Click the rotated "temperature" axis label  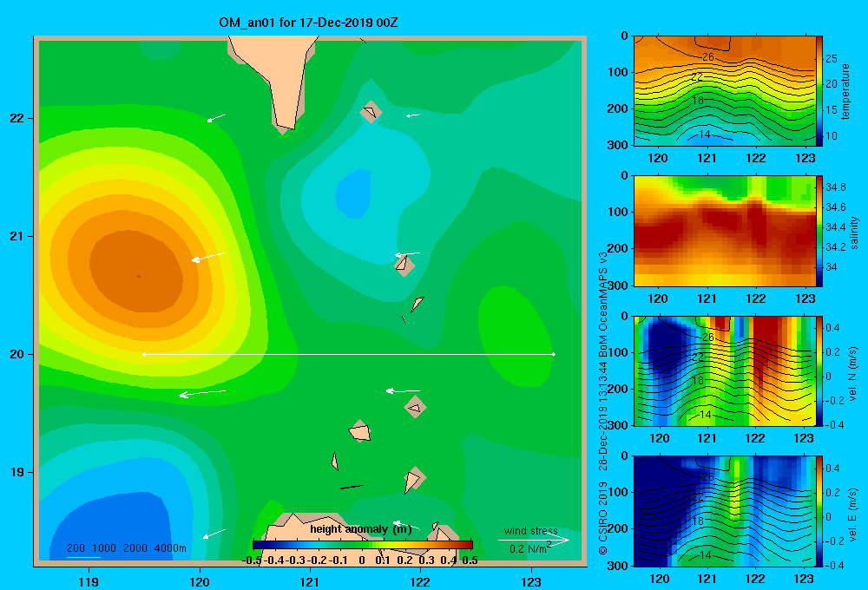click(x=845, y=91)
